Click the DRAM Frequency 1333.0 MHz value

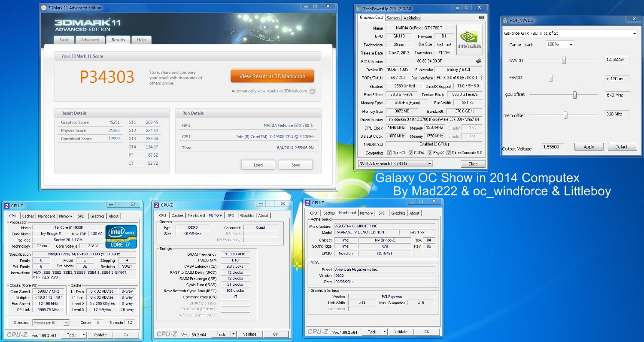235,254
